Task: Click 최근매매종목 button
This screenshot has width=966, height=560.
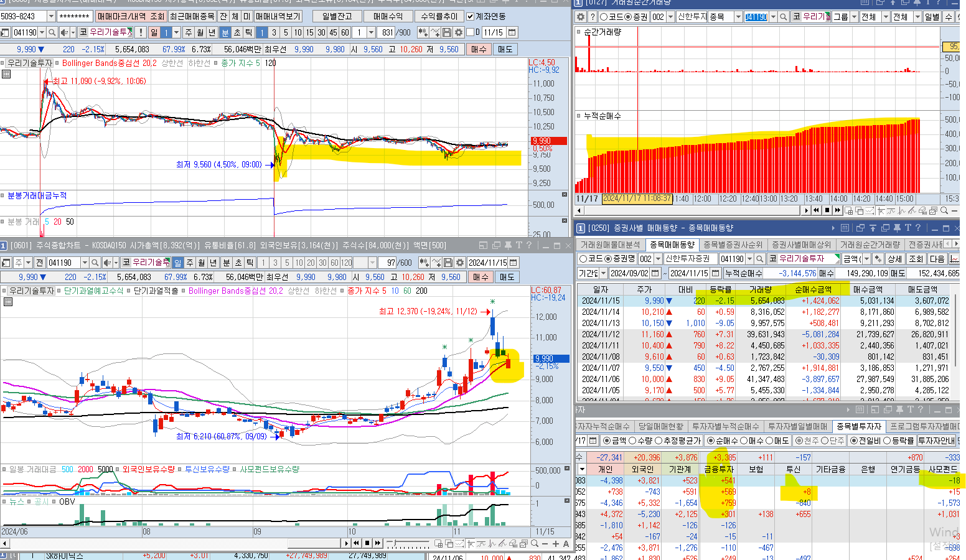Action: click(192, 16)
